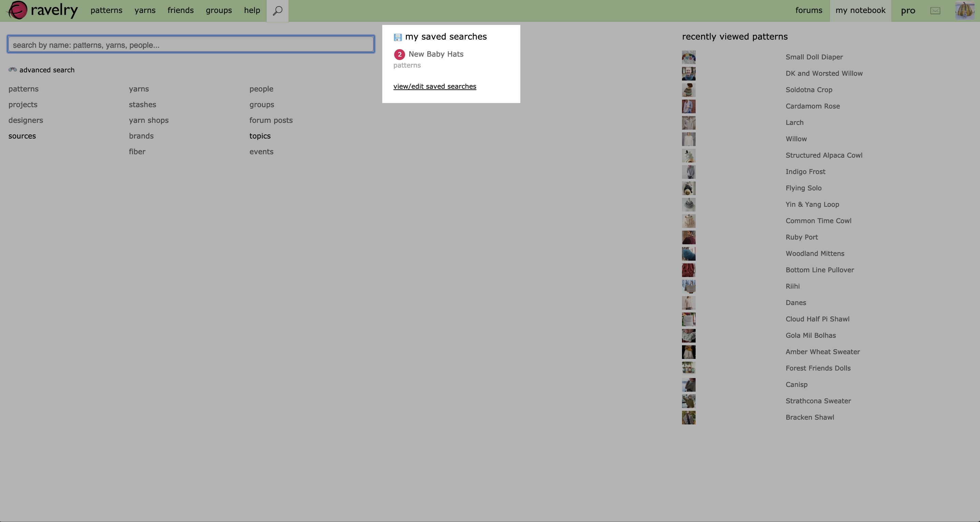Select the stashes search category
This screenshot has width=980, height=522.
[x=143, y=105]
